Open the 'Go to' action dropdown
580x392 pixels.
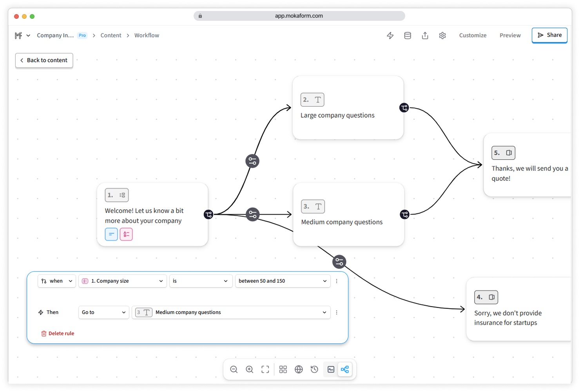tap(104, 312)
